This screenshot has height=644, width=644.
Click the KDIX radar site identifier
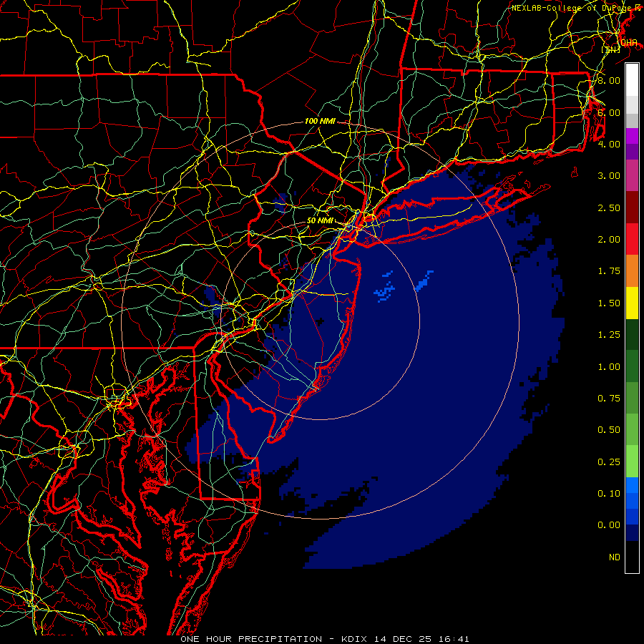click(355, 639)
